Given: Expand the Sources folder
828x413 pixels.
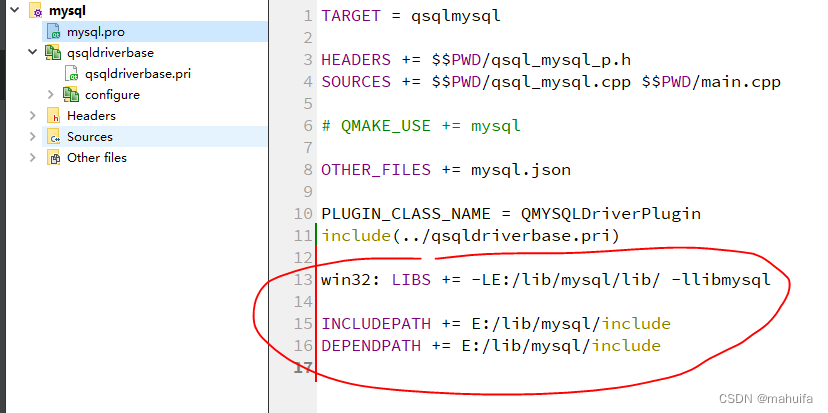Looking at the screenshot, I should (33, 137).
